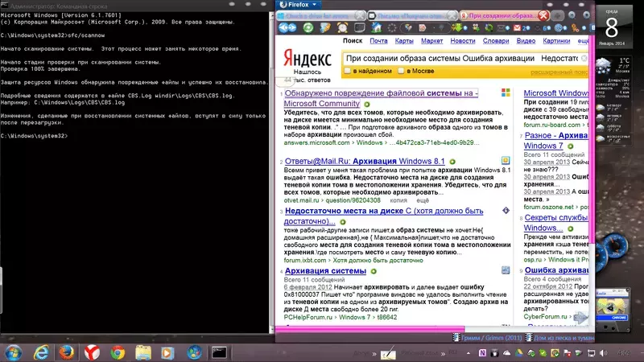Click Firefox pink horizontal scrollbar
The image size is (644, 362).
tap(369, 328)
